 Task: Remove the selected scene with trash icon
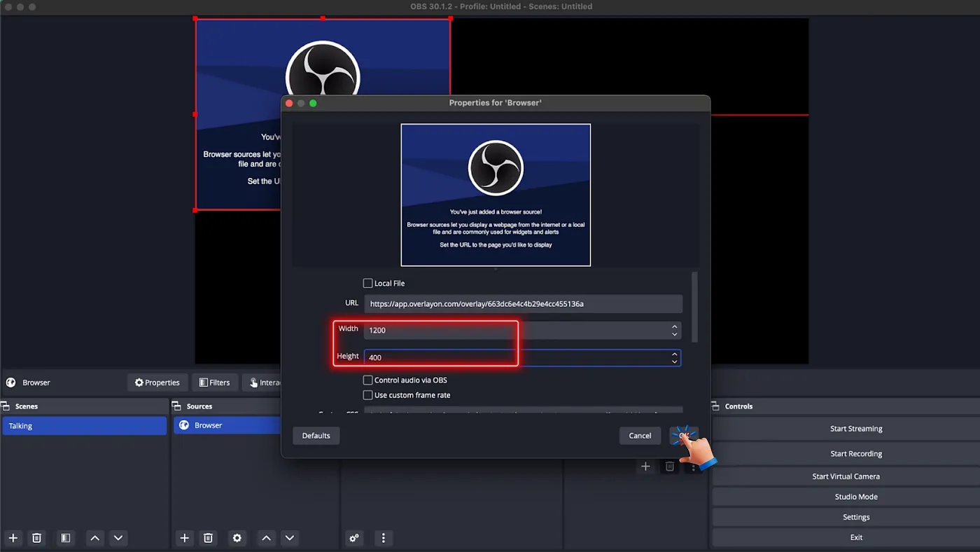point(37,538)
